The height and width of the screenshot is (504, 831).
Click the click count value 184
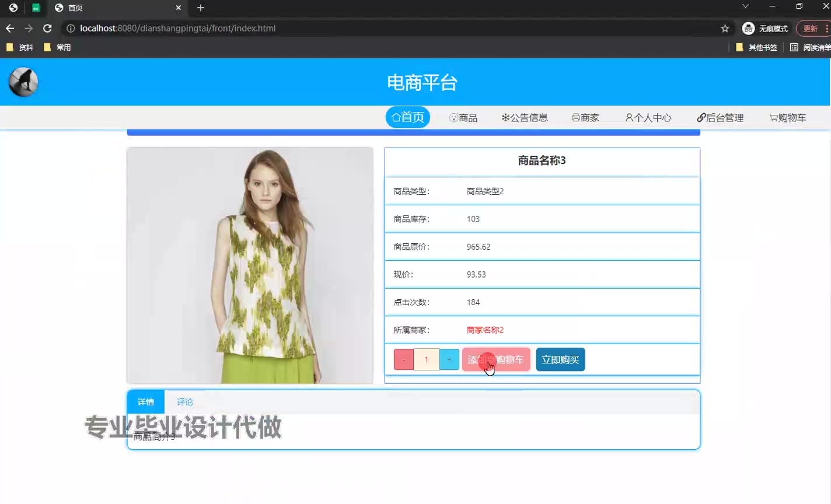point(473,302)
